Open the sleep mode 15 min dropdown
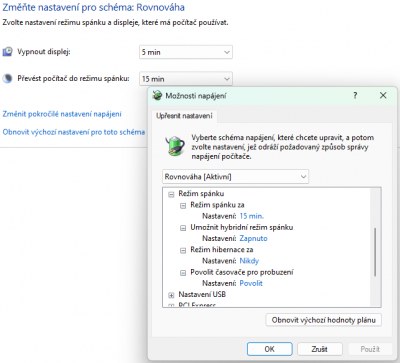400x363 pixels. (x=186, y=79)
